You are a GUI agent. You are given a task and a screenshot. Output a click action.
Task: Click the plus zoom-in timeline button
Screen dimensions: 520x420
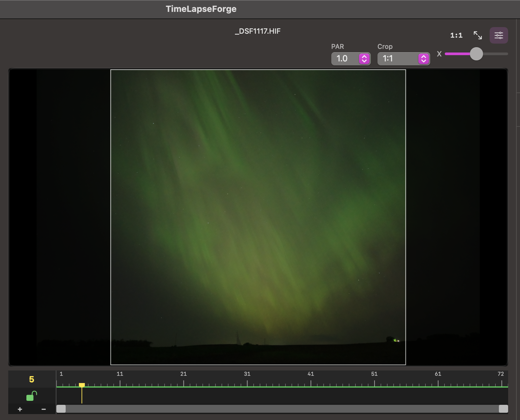point(20,409)
